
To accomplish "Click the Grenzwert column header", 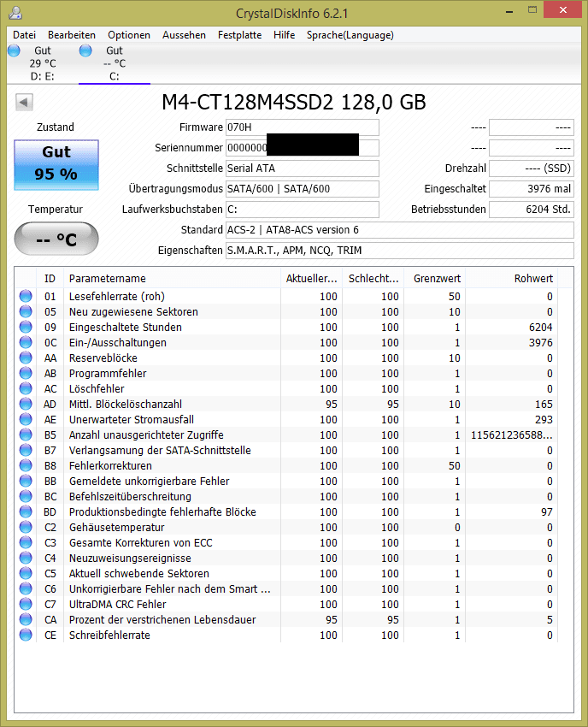I will (x=435, y=278).
